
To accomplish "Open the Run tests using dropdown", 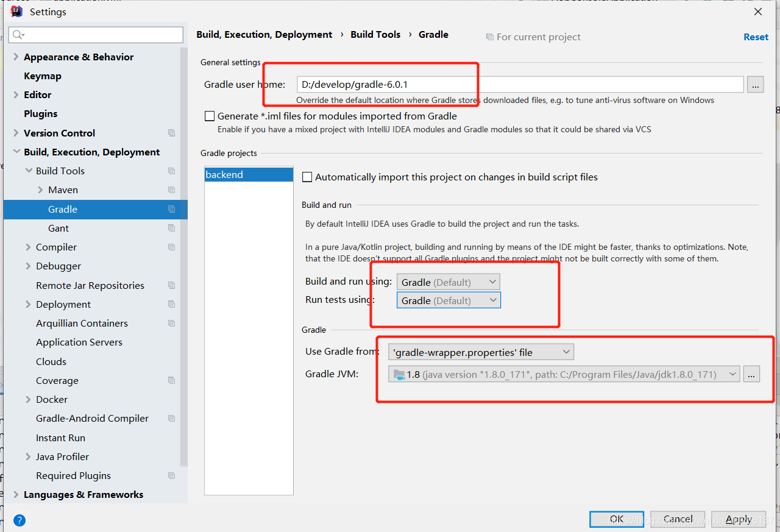I will point(448,300).
